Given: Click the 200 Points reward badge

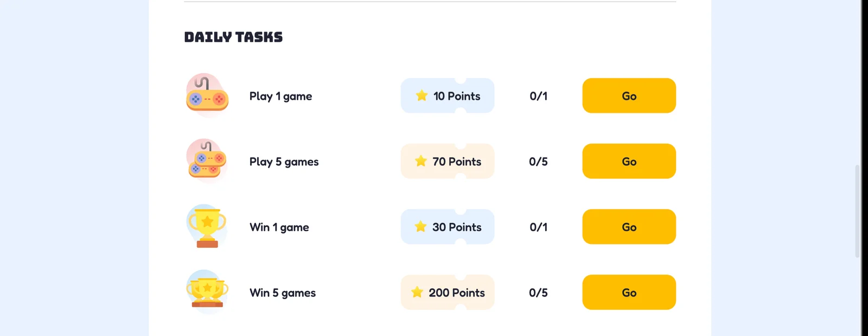Looking at the screenshot, I should point(448,292).
